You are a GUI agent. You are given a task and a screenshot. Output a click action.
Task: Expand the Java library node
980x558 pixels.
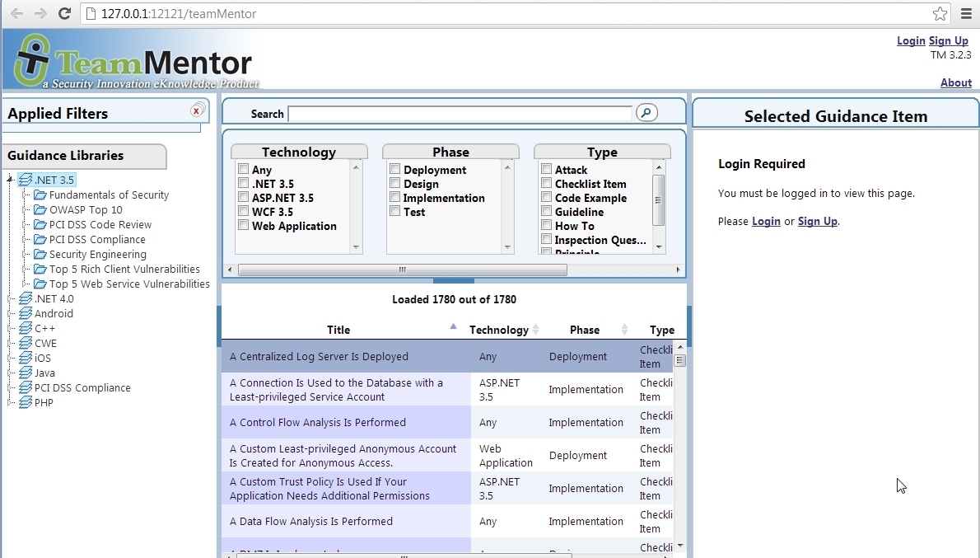11,373
